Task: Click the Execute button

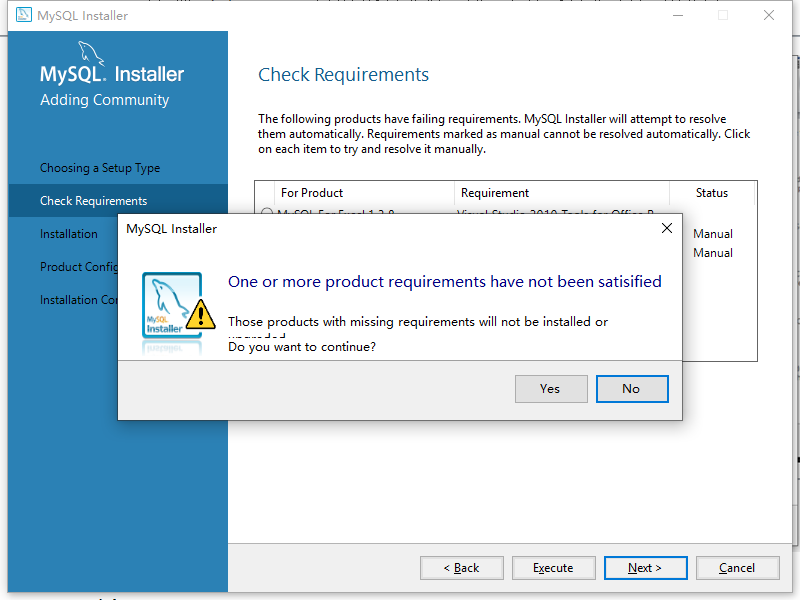Action: click(x=554, y=568)
